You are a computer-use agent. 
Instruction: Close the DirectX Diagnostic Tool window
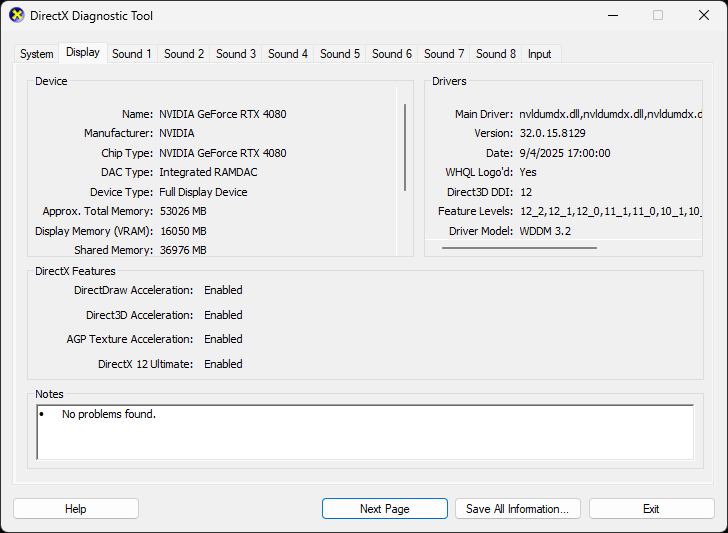click(x=704, y=16)
